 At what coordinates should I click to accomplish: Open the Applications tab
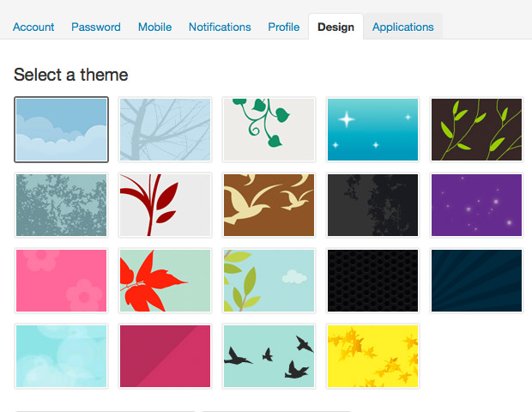click(x=403, y=27)
